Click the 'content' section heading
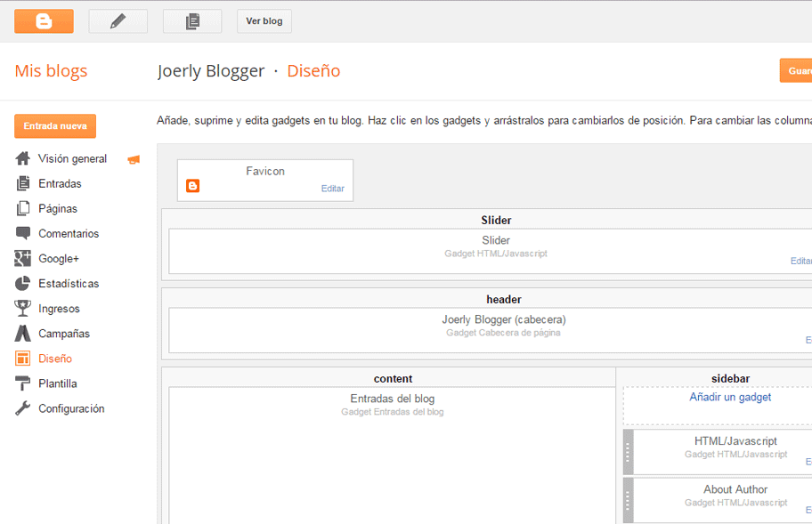Image resolution: width=812 pixels, height=524 pixels. tap(393, 379)
